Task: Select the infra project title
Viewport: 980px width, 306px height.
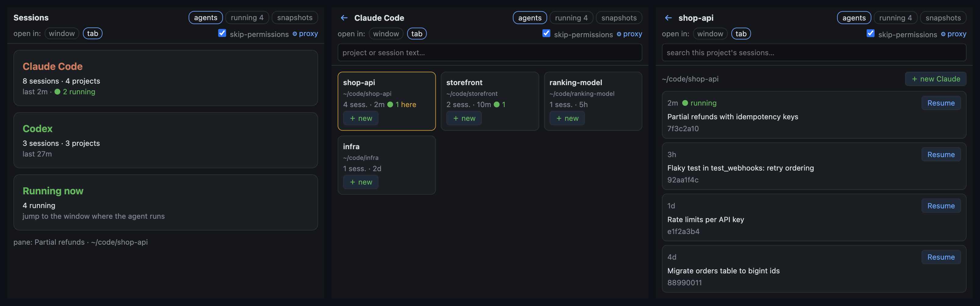Action: pos(351,146)
